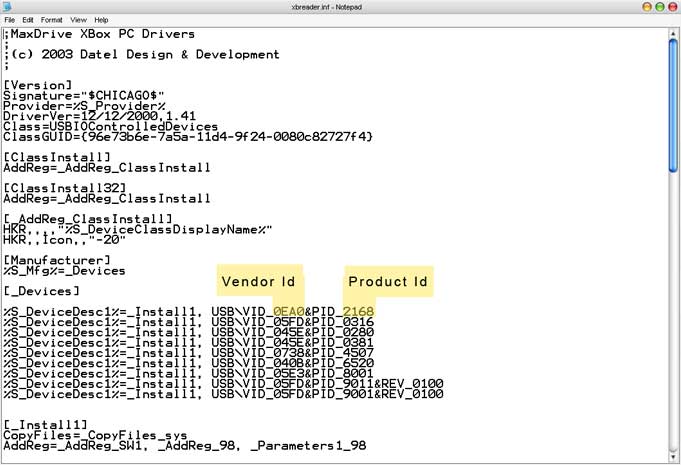
Task: Click the product id 2168 value
Action: point(358,311)
